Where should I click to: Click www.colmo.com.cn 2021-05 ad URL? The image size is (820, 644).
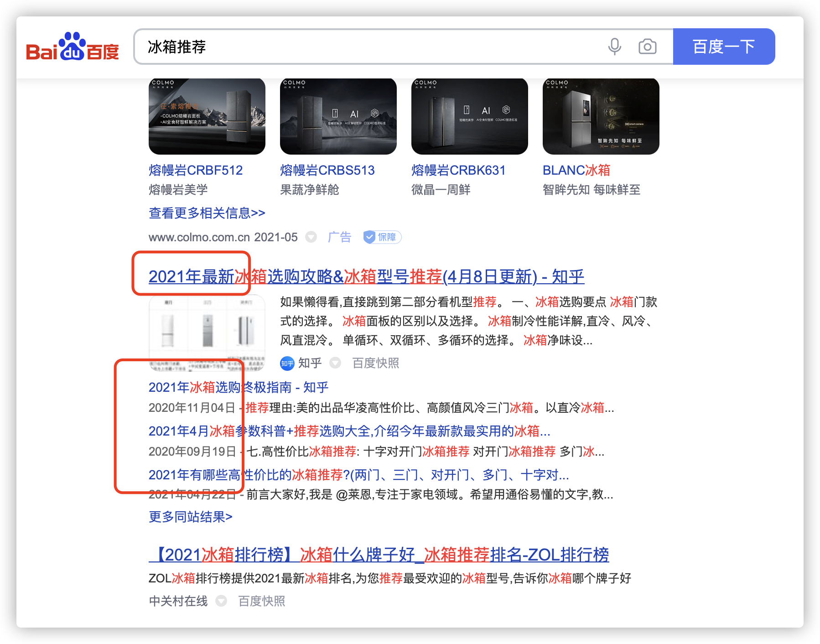pyautogui.click(x=223, y=237)
